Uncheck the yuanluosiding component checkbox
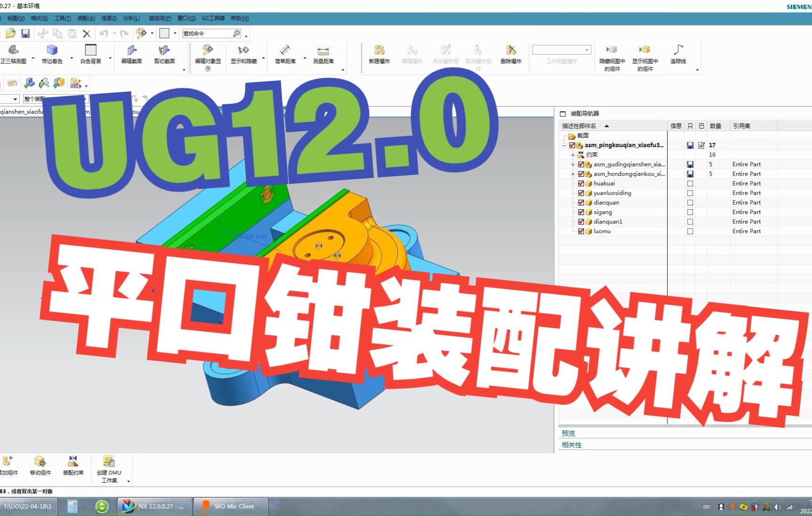The height and width of the screenshot is (516, 812). (581, 193)
